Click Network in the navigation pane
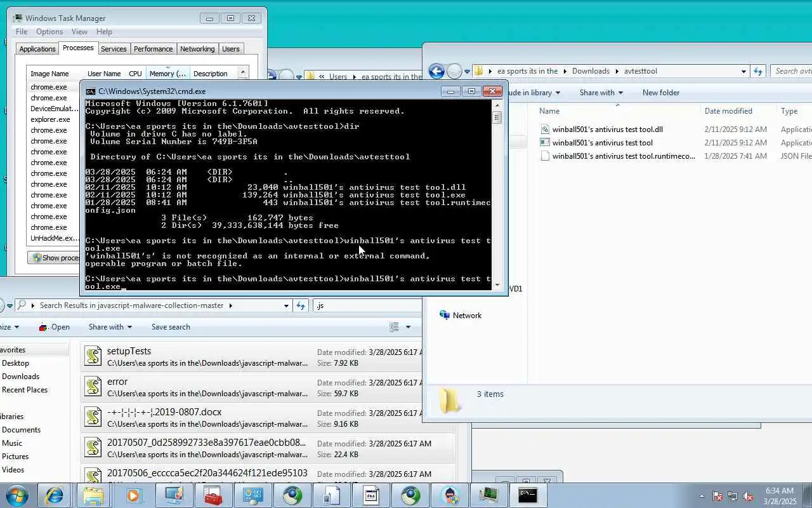The image size is (812, 508). point(467,316)
